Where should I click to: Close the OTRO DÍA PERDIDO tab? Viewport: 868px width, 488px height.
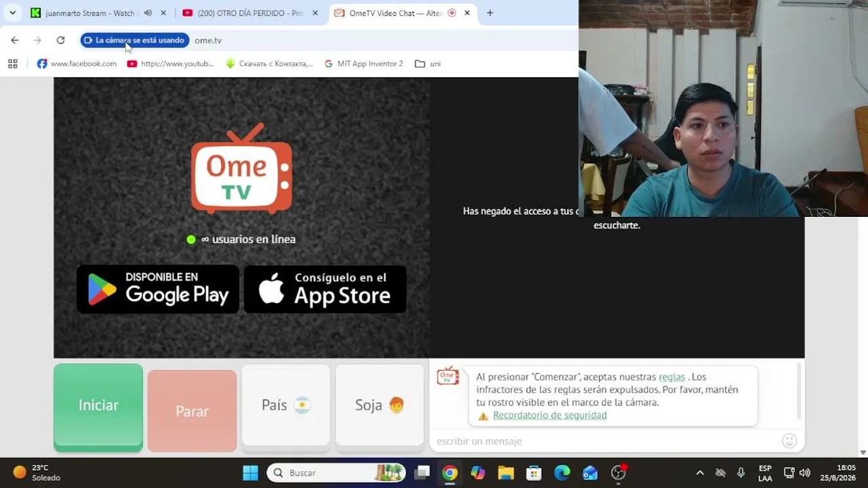pos(315,13)
